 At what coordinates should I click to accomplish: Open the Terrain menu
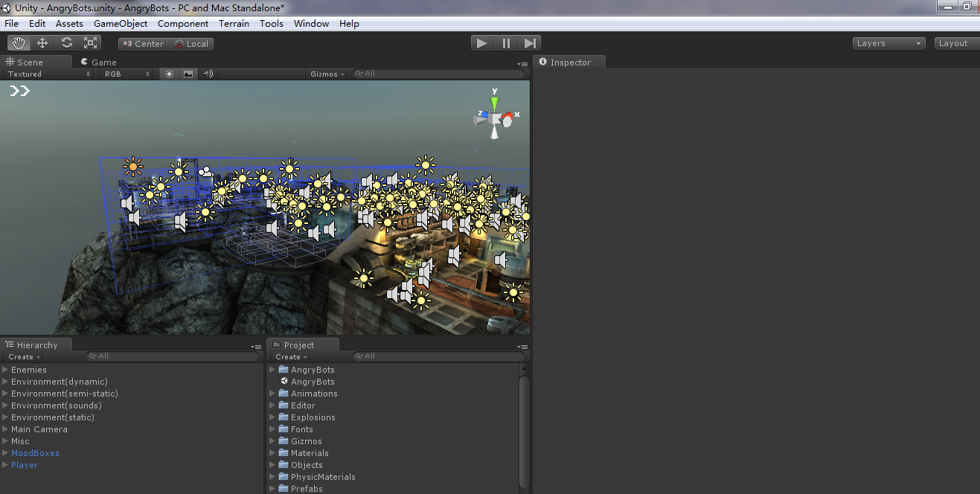click(234, 24)
